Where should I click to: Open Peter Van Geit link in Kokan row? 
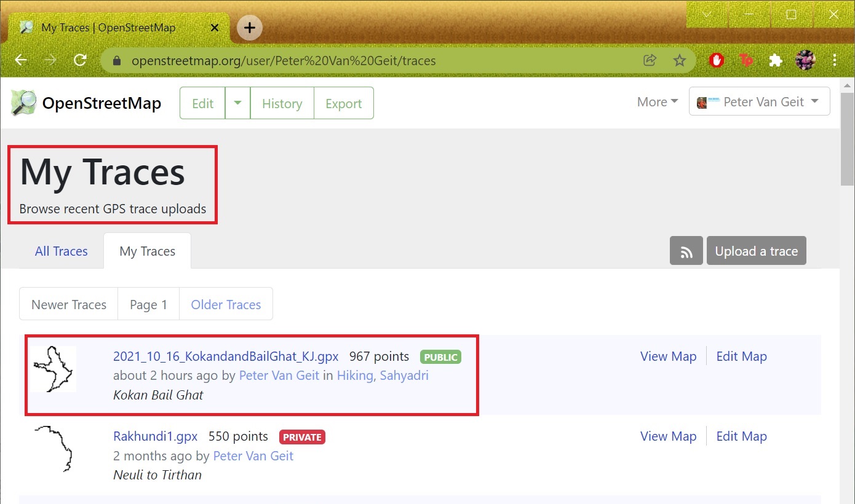pyautogui.click(x=279, y=375)
